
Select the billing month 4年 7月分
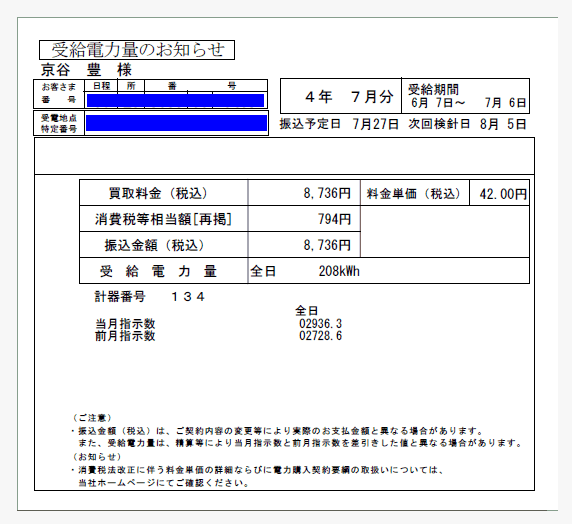click(349, 97)
